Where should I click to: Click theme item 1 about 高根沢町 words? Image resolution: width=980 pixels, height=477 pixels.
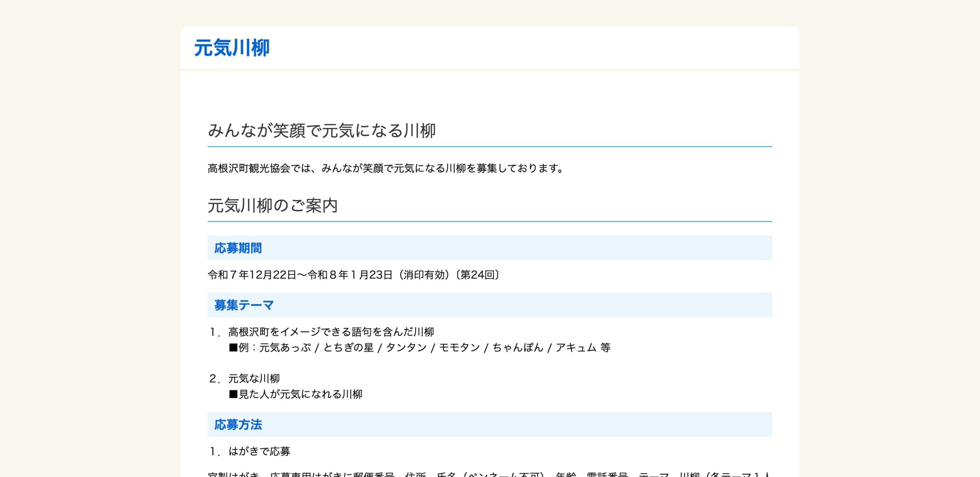[x=331, y=332]
